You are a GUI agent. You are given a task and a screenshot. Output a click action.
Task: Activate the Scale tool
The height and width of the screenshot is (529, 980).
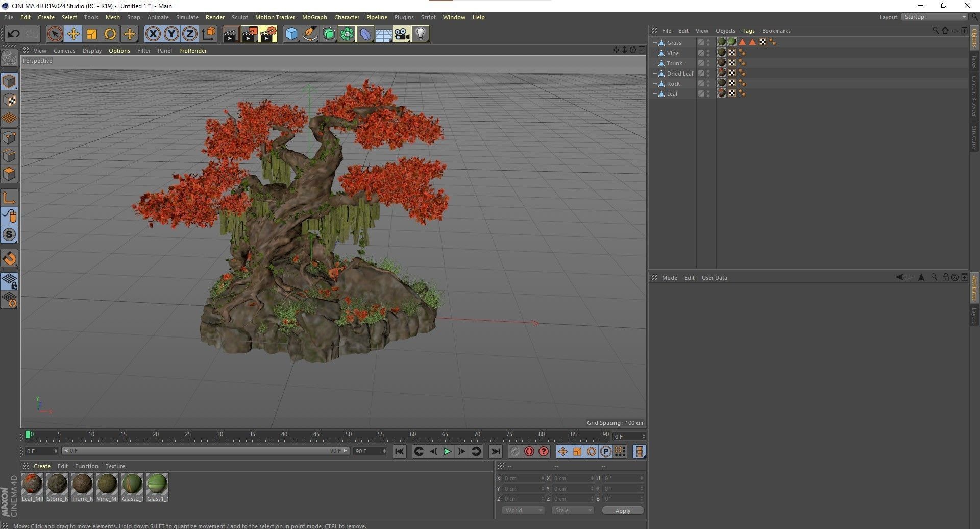click(x=92, y=34)
